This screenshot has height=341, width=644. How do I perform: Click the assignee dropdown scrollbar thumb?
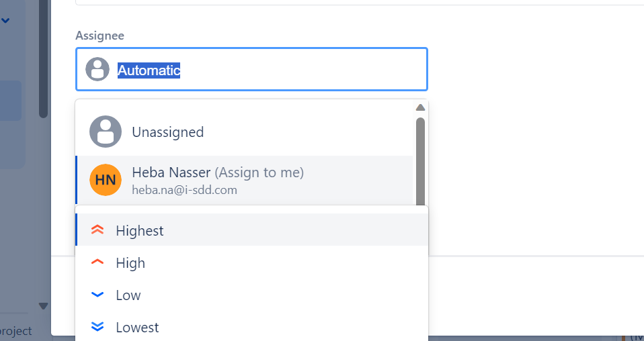(420, 161)
